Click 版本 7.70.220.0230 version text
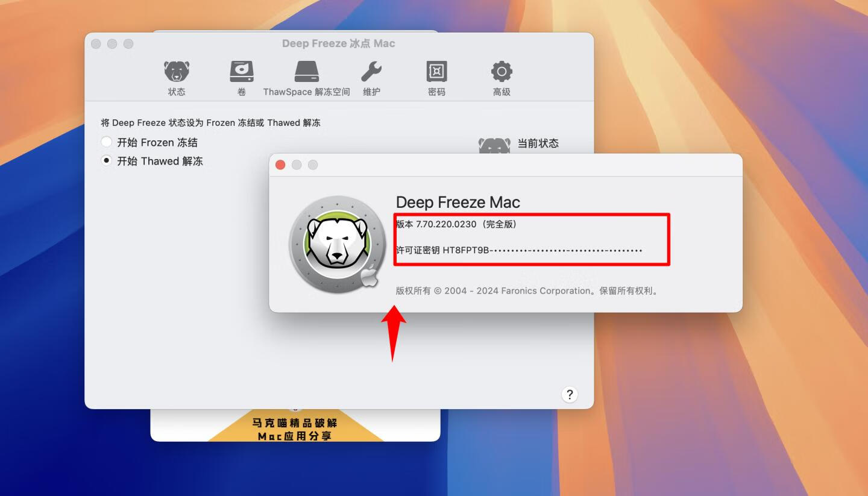Screen dimensions: 868x496 click(x=456, y=224)
